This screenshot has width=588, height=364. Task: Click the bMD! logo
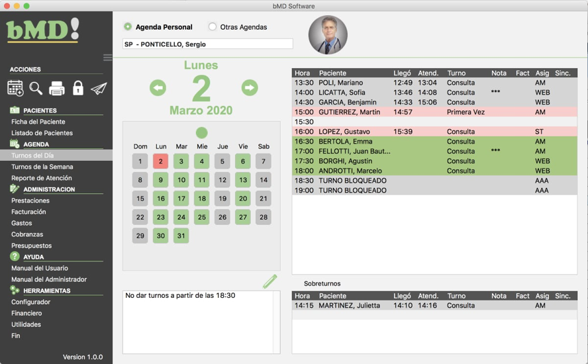coord(43,30)
